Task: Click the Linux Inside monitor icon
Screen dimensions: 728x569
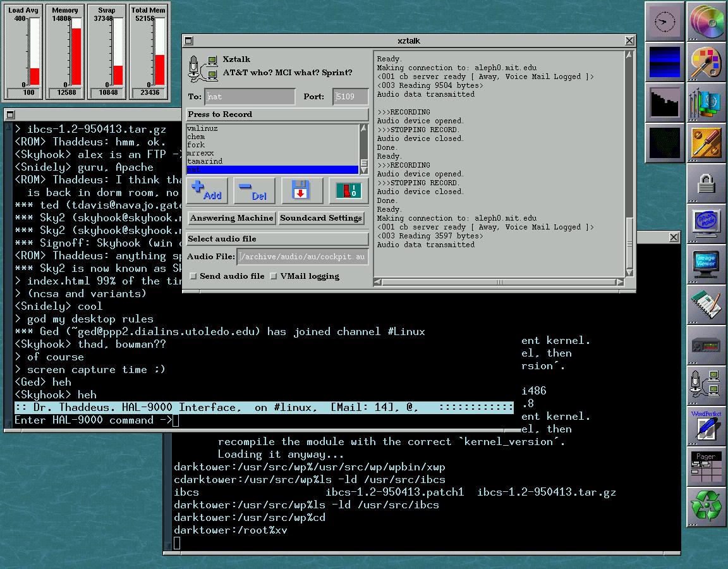Action: (705, 224)
